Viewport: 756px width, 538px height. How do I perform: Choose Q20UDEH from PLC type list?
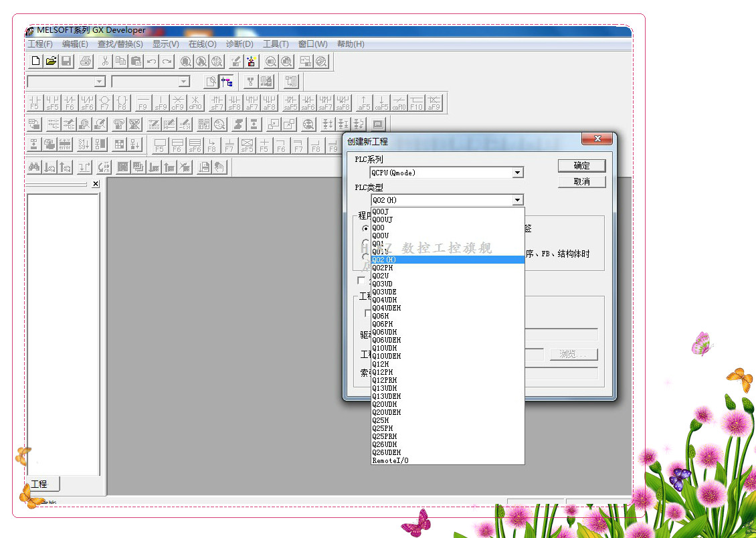tap(448, 412)
